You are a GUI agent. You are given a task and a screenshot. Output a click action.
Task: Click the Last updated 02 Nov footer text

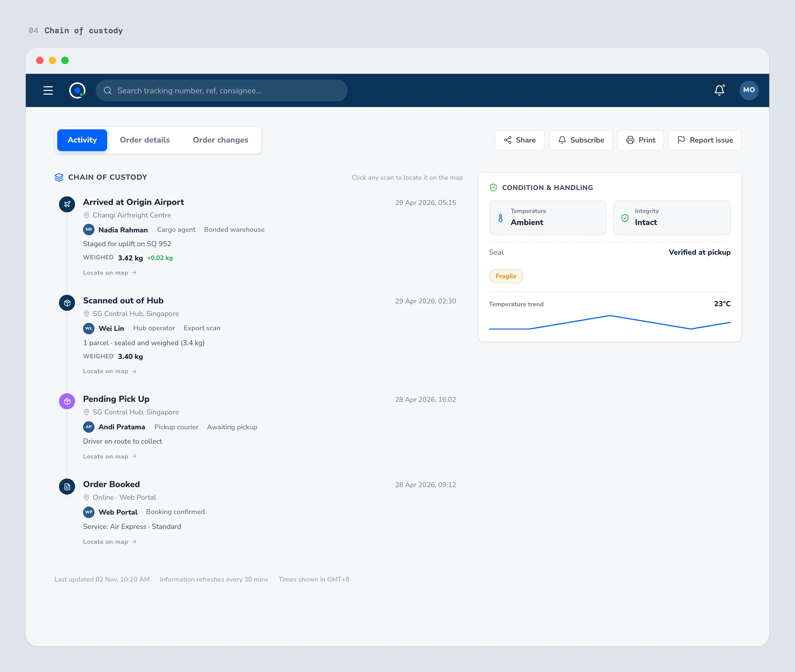click(102, 579)
